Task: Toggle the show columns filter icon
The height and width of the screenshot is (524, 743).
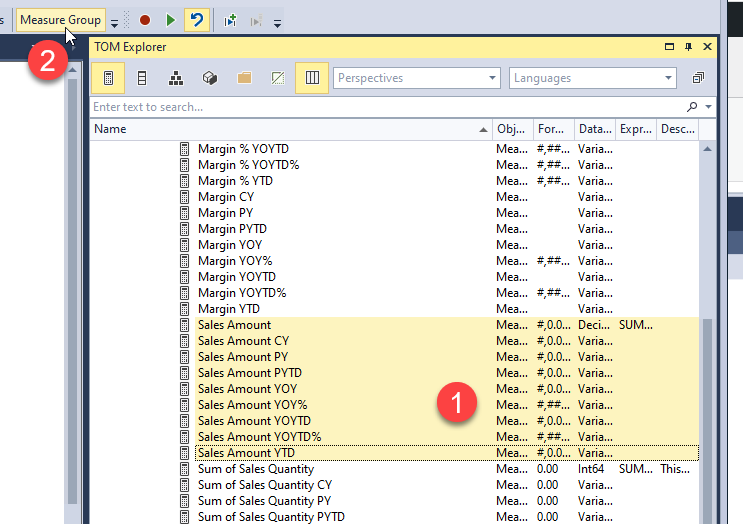Action: pos(142,78)
